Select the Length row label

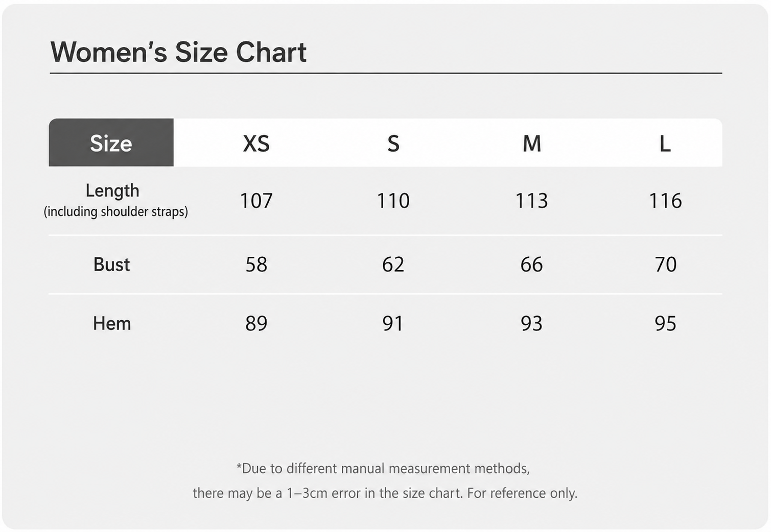(112, 191)
